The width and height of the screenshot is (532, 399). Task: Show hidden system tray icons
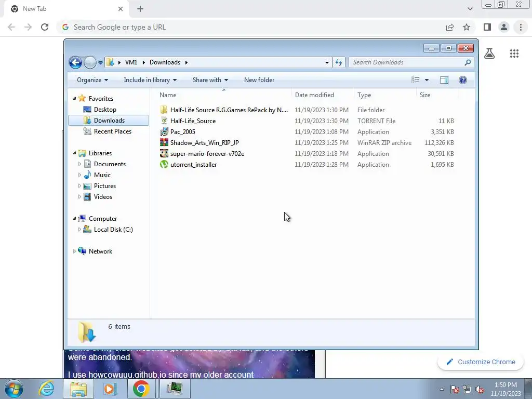tap(442, 389)
